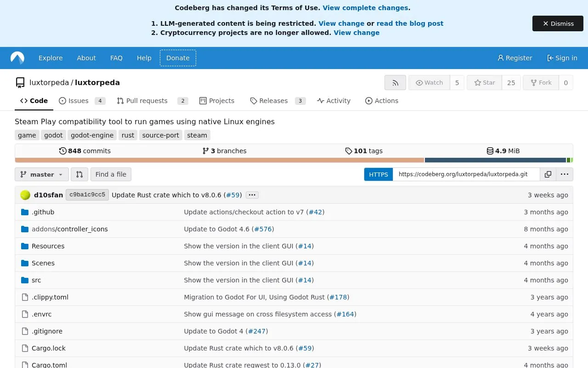View the 3 branches

224,151
